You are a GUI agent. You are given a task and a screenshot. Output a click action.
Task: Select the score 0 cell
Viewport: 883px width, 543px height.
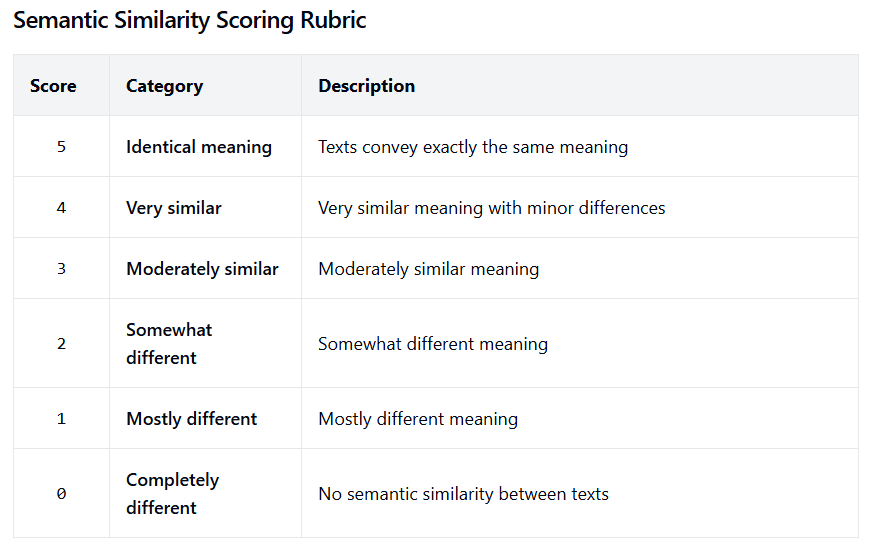[x=61, y=494]
